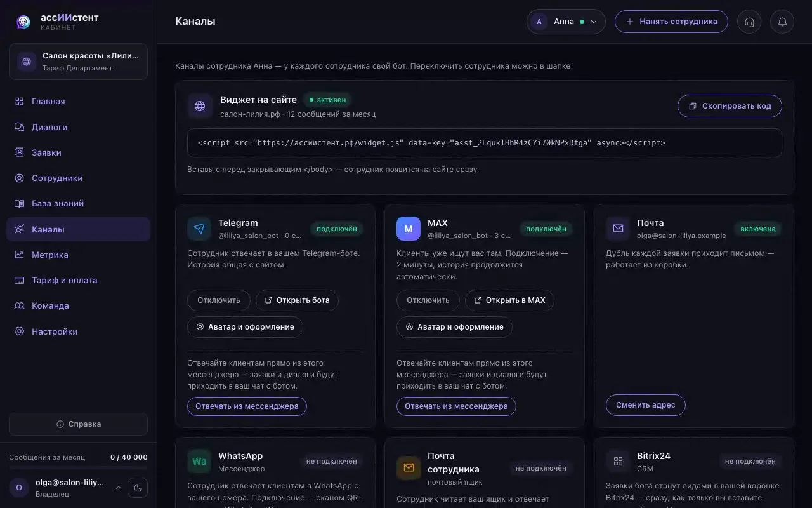This screenshot has width=812, height=508.
Task: Click the WhatsApp card title
Action: 240,456
